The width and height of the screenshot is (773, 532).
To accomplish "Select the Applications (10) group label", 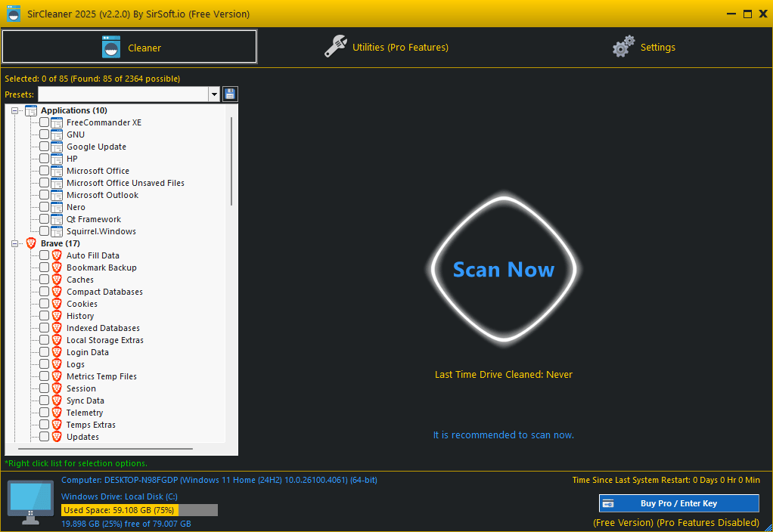I will (74, 110).
